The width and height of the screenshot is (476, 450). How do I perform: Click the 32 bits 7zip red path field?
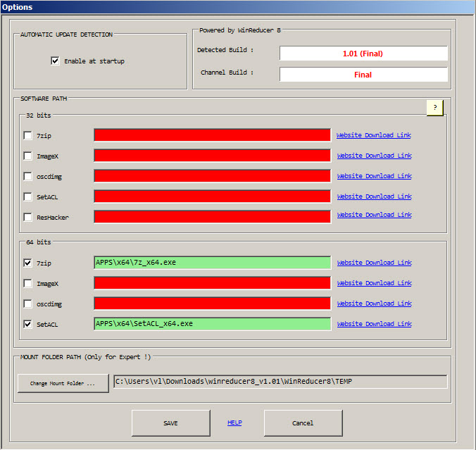(212, 135)
